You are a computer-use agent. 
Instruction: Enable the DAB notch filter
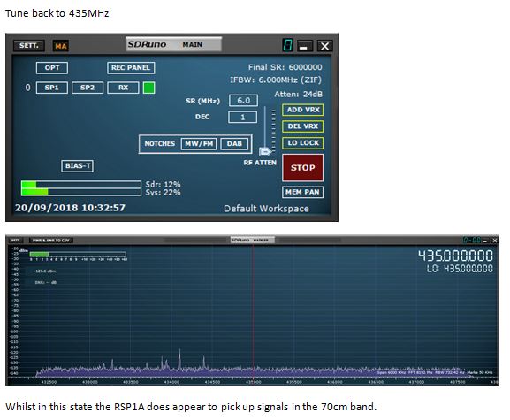point(234,144)
